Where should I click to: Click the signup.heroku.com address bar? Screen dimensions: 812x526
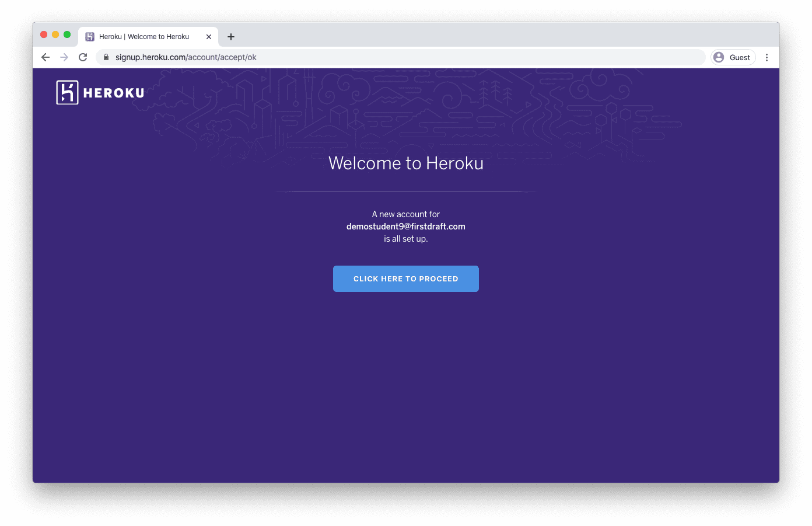[401, 57]
